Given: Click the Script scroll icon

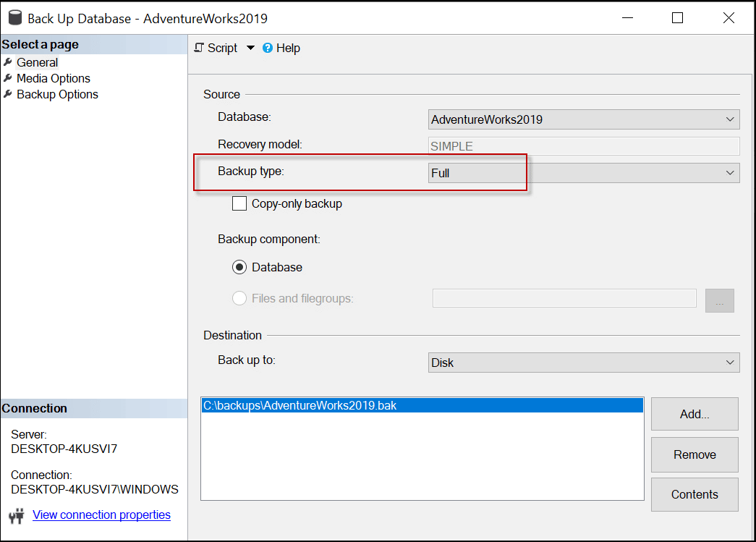Looking at the screenshot, I should point(199,48).
